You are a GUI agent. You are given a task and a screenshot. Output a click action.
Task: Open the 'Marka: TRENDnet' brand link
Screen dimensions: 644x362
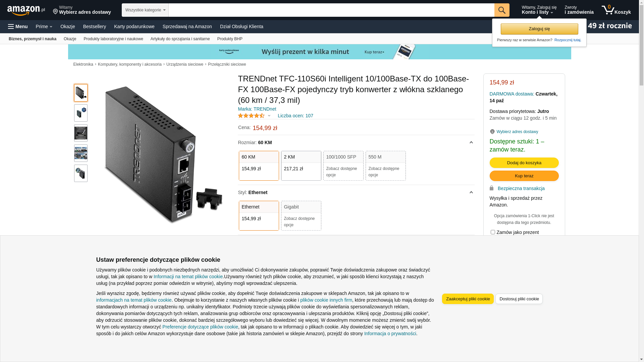pyautogui.click(x=257, y=109)
